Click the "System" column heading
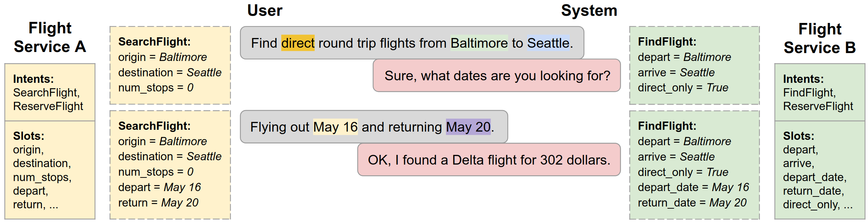This screenshot has height=223, width=868. coord(589,10)
